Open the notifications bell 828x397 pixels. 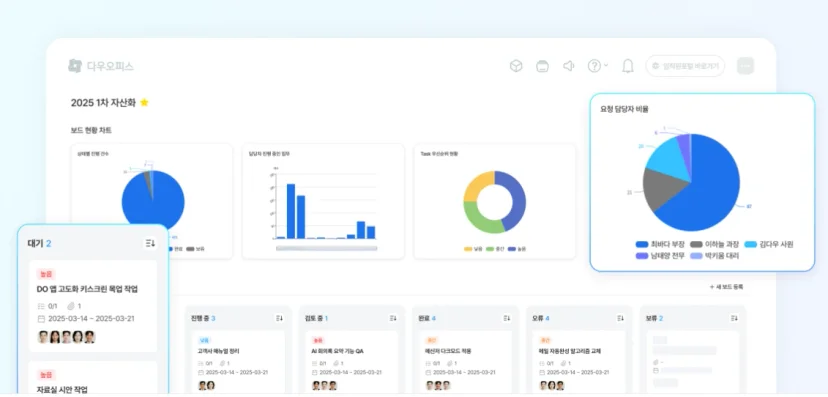(627, 66)
